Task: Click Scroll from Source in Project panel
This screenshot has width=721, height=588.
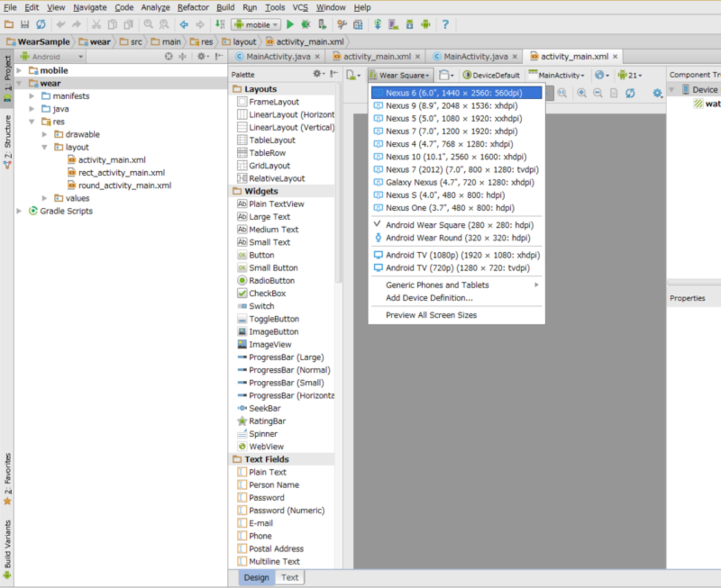Action: 169,57
